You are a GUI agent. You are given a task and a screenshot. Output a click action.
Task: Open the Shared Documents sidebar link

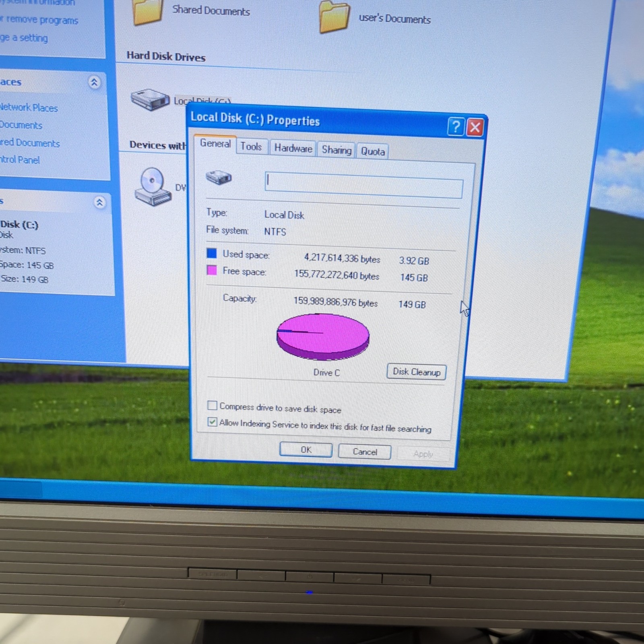(x=30, y=143)
